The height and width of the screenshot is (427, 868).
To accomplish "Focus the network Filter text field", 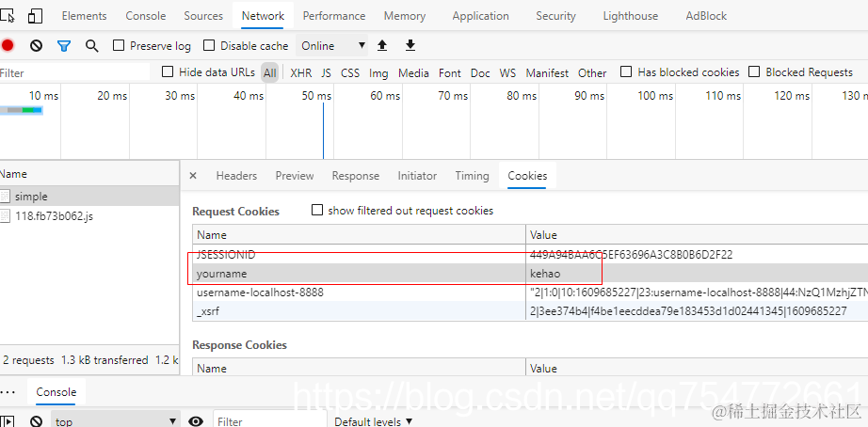I will pos(74,72).
